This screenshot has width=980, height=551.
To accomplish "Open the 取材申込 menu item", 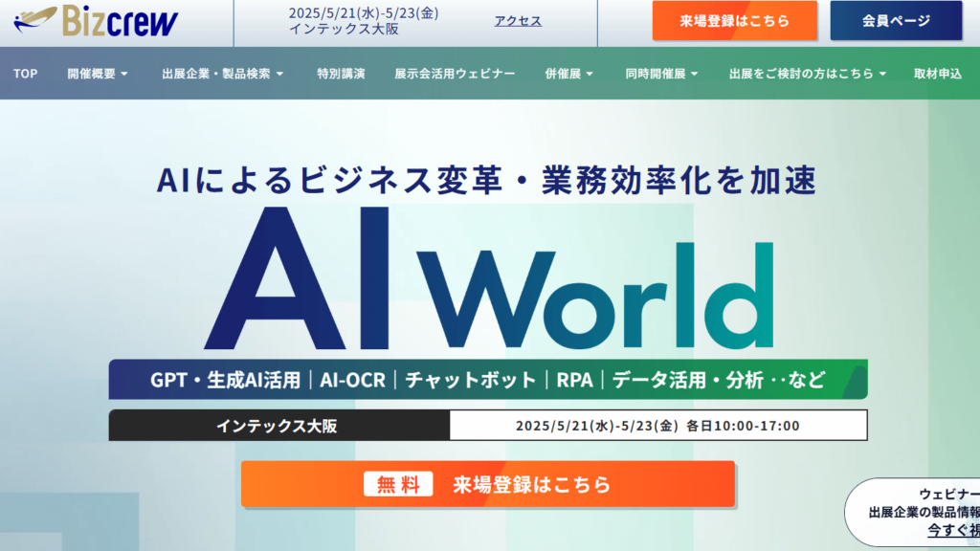I will (x=938, y=74).
